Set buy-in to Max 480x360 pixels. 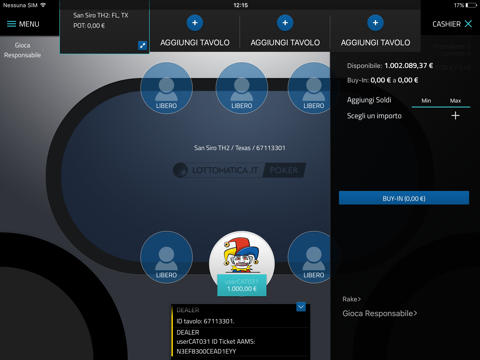455,101
